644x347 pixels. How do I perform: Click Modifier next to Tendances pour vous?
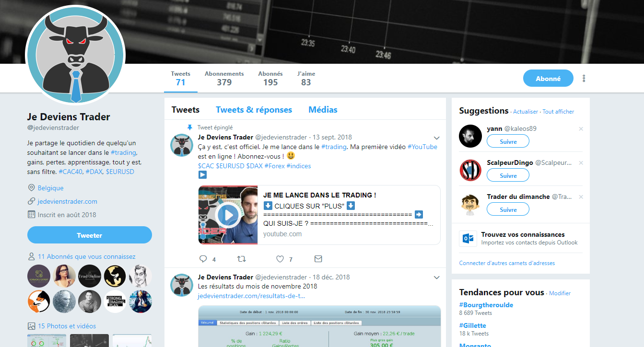pyautogui.click(x=560, y=293)
